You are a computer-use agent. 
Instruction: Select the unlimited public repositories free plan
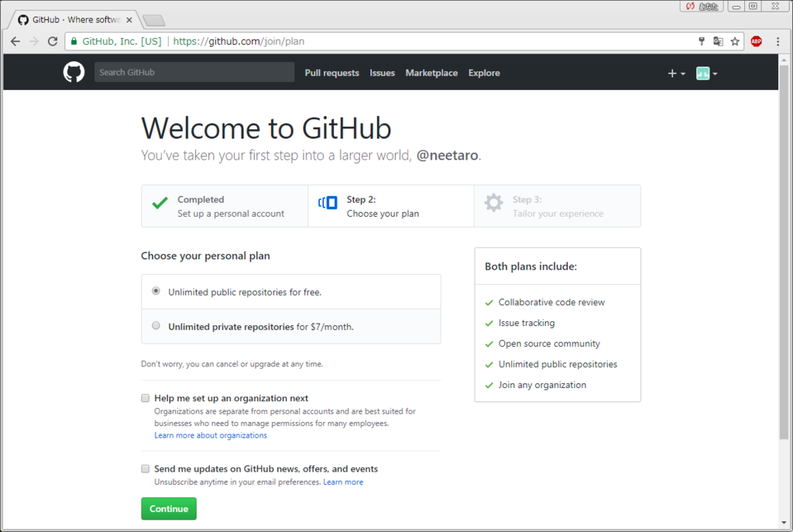[x=156, y=291]
